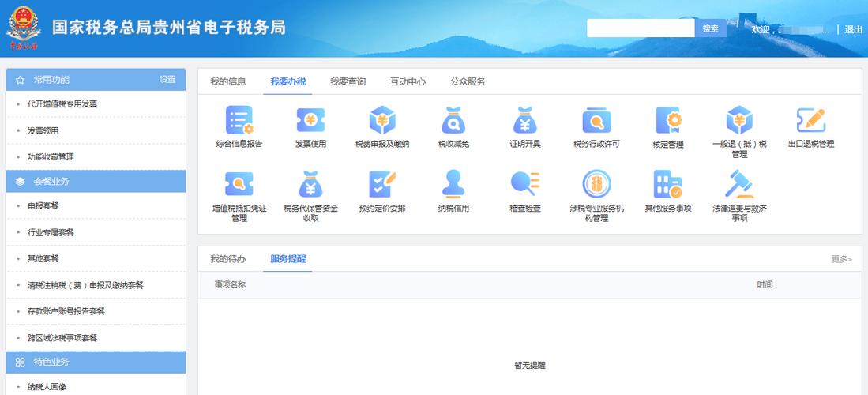This screenshot has width=868, height=395.
Task: Open 代开增值税专用发票 in sidebar
Action: tap(62, 103)
